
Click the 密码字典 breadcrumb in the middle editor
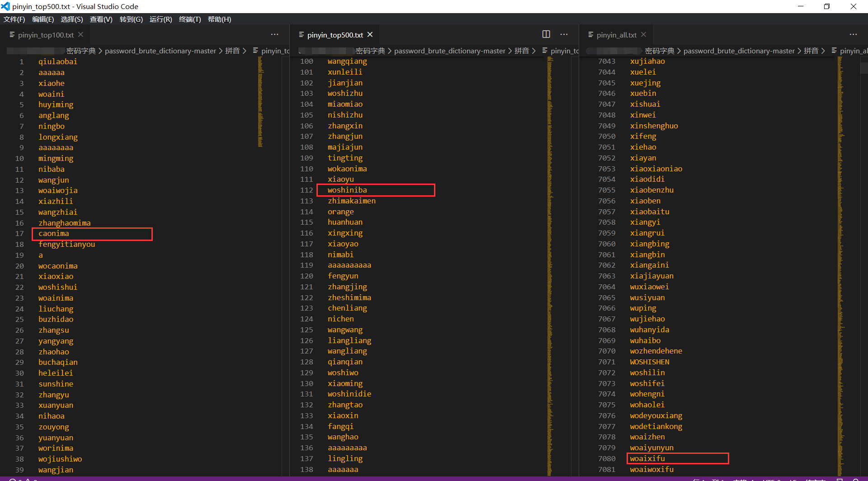click(x=370, y=51)
